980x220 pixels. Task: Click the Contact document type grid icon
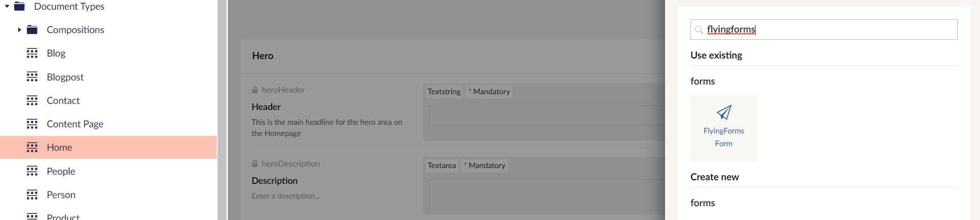pyautogui.click(x=32, y=100)
